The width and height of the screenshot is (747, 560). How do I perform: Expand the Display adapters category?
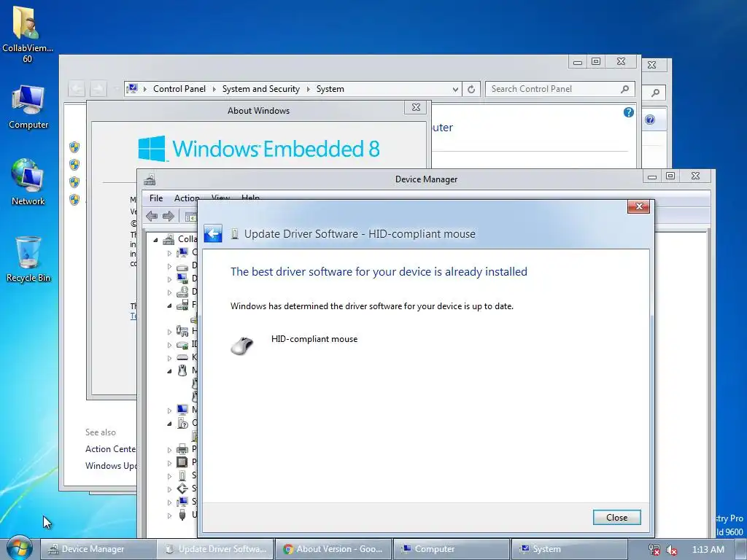(x=169, y=279)
